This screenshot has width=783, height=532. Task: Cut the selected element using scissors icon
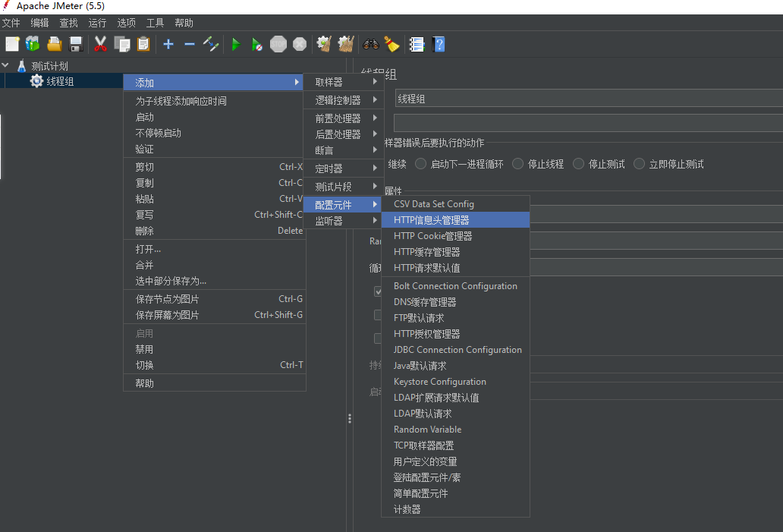pos(100,44)
